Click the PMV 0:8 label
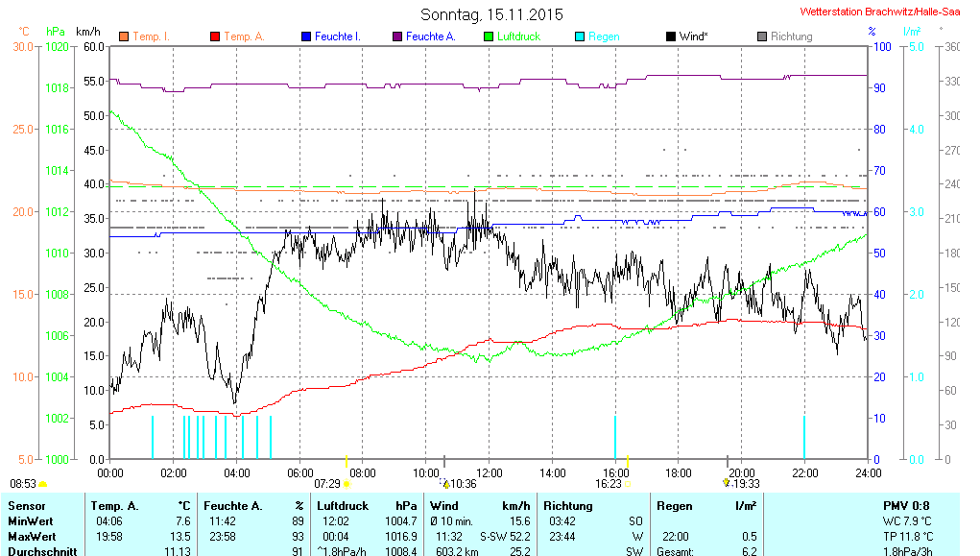Screen dimensions: 980x556 906,505
